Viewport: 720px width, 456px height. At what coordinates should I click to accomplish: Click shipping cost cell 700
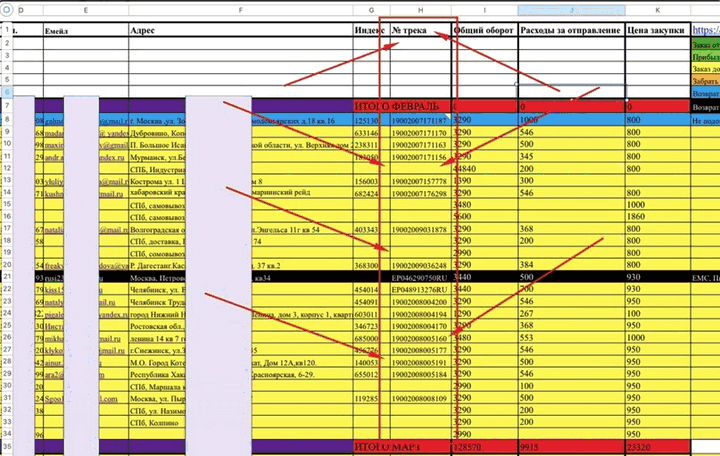[571, 289]
